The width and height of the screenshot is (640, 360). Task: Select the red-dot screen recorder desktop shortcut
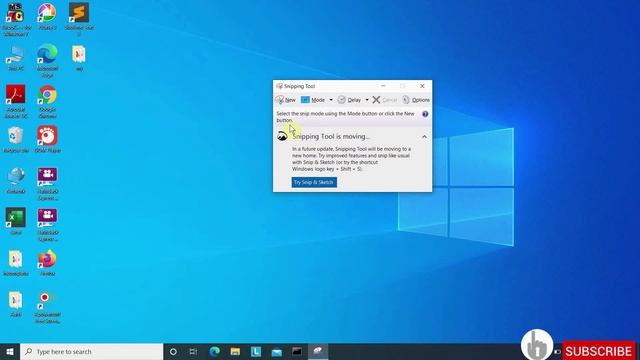[47, 307]
